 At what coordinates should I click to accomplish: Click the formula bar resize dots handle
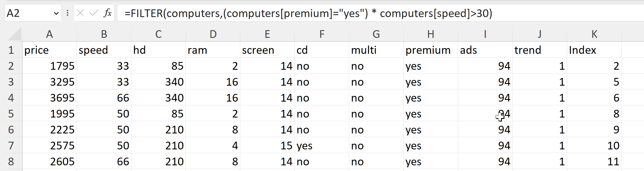pos(68,13)
